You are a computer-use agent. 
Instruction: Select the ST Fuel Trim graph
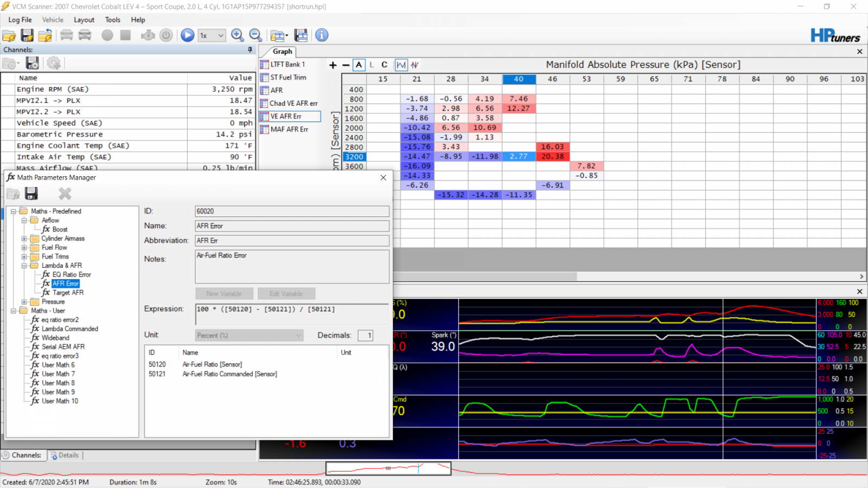click(289, 78)
